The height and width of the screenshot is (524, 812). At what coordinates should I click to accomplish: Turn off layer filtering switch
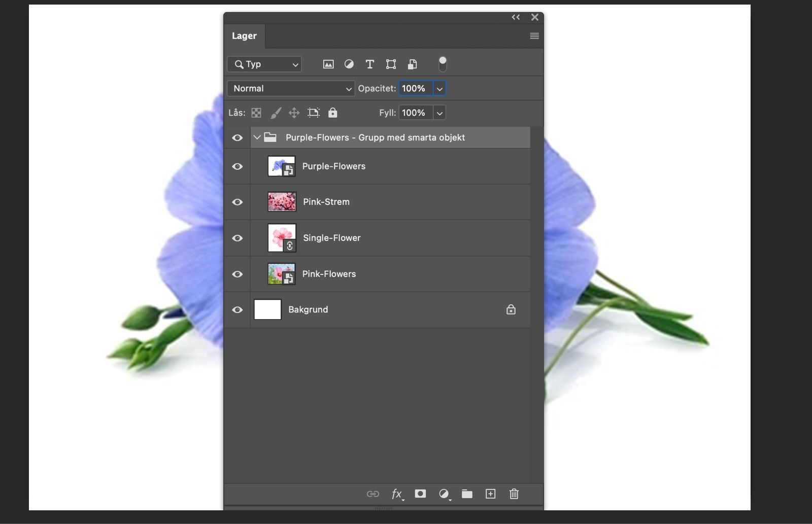point(443,64)
